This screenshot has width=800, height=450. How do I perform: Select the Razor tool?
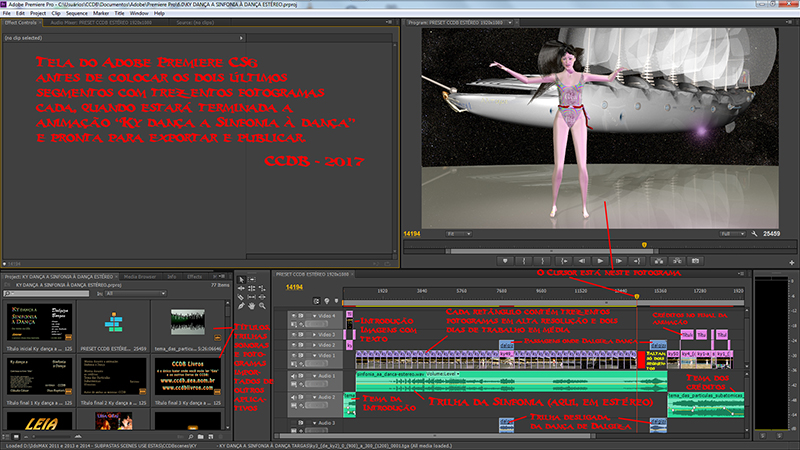tap(241, 297)
